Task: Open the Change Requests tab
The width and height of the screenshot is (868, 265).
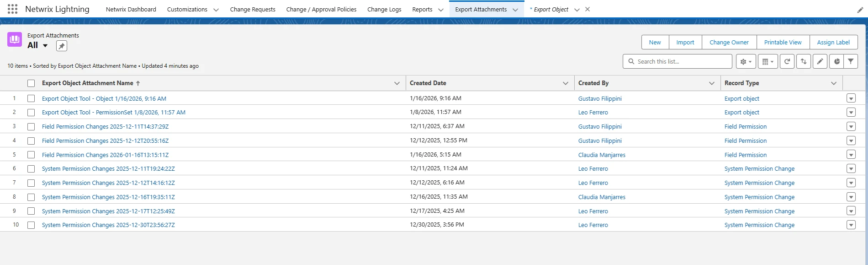Action: pos(253,9)
